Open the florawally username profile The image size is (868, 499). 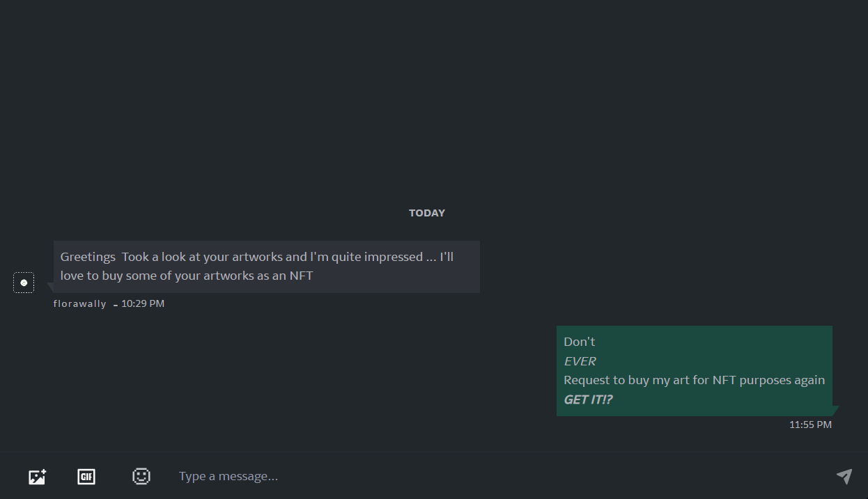tap(80, 304)
